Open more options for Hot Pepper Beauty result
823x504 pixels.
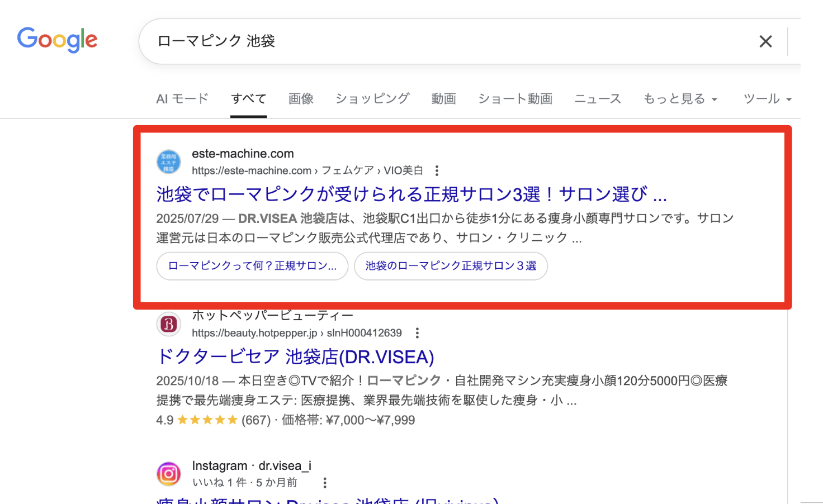click(x=417, y=334)
